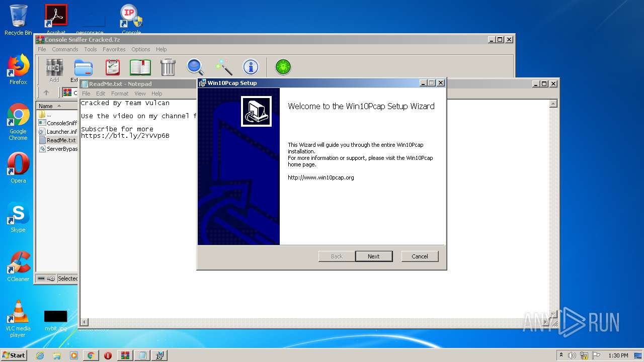Image resolution: width=644 pixels, height=362 pixels.
Task: Select ReadMe.txt in WinRAR list
Action: (x=57, y=140)
